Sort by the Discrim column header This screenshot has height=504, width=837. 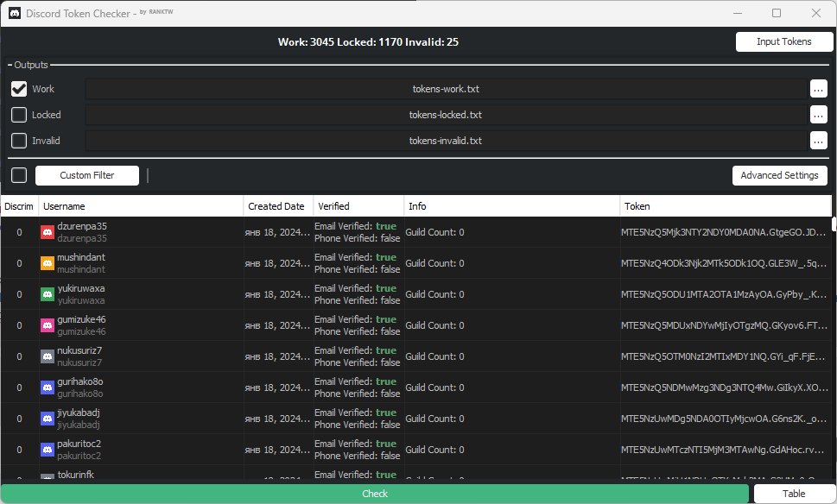(x=19, y=206)
